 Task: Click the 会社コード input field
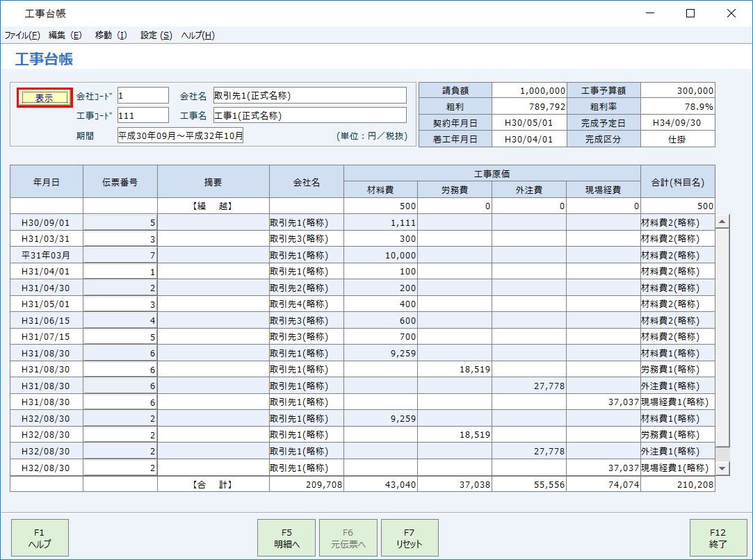click(x=143, y=95)
